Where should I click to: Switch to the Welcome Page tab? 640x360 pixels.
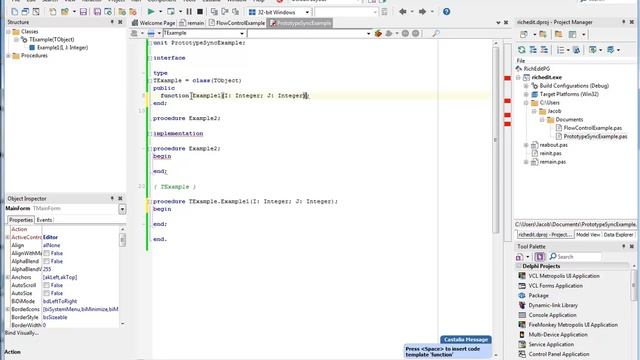click(x=154, y=23)
